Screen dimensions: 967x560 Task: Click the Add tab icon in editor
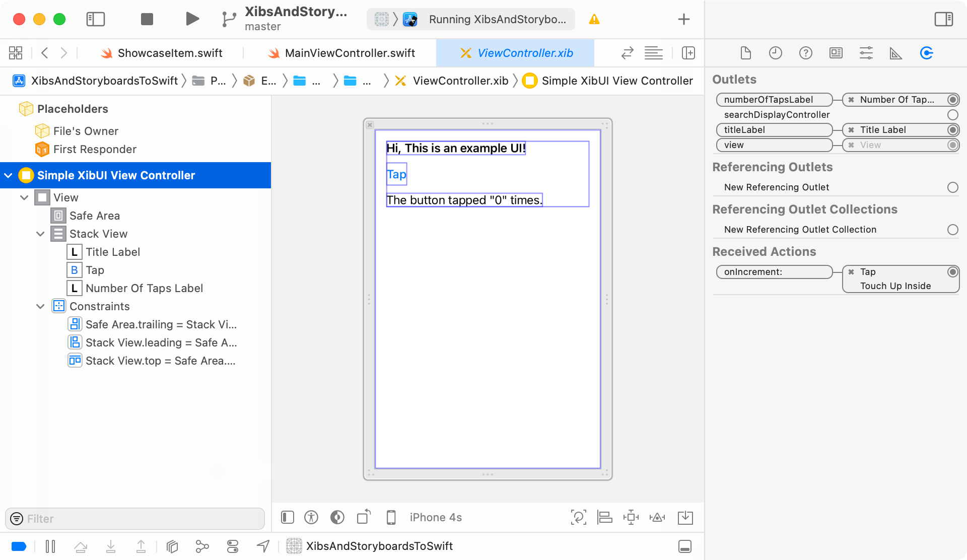(x=689, y=53)
